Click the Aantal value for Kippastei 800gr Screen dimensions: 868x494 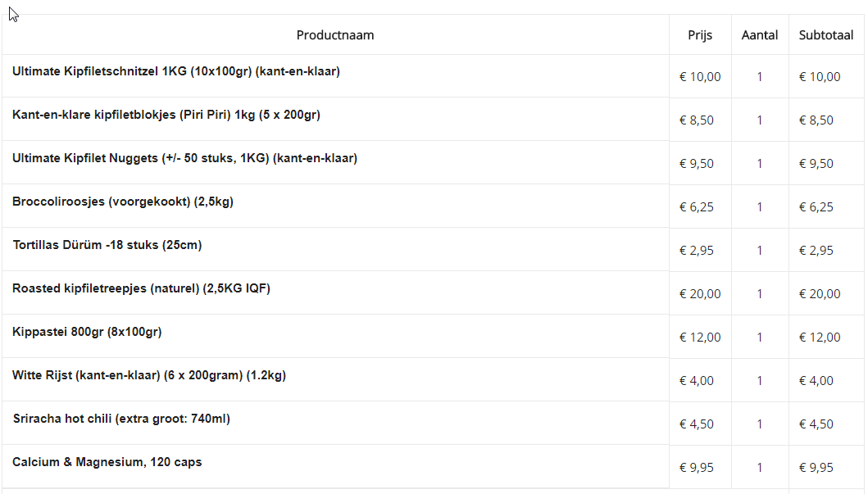760,338
